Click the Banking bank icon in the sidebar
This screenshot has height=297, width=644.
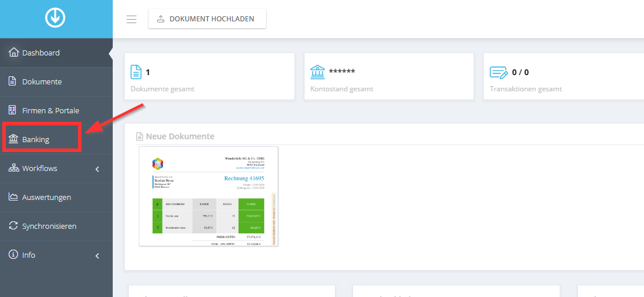(x=13, y=139)
